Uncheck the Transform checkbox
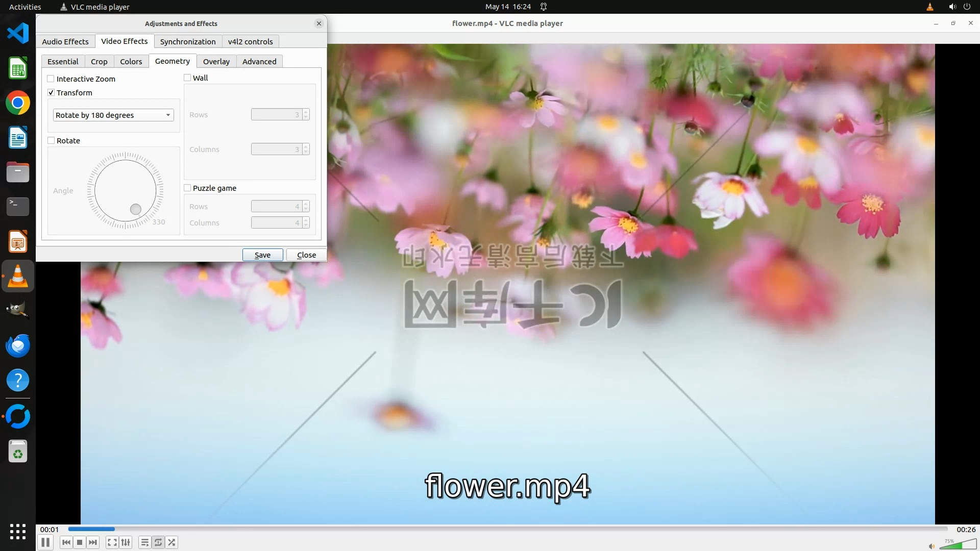The width and height of the screenshot is (980, 551). 51,92
